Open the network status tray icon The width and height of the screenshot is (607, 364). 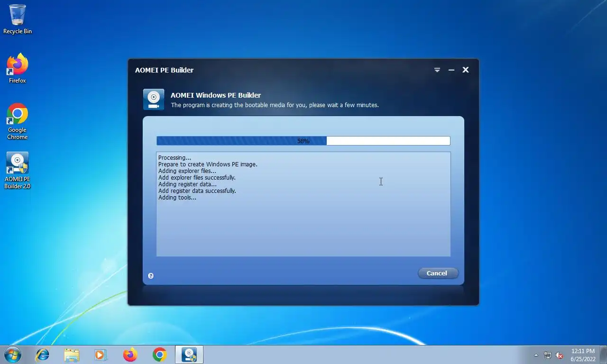tap(548, 355)
